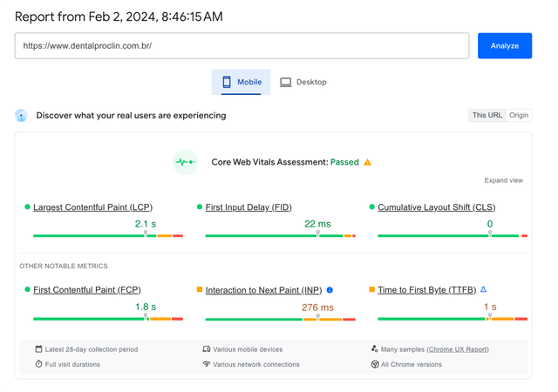This screenshot has height=392, width=558.
Task: Click the Passed assessment text
Action: pos(344,162)
